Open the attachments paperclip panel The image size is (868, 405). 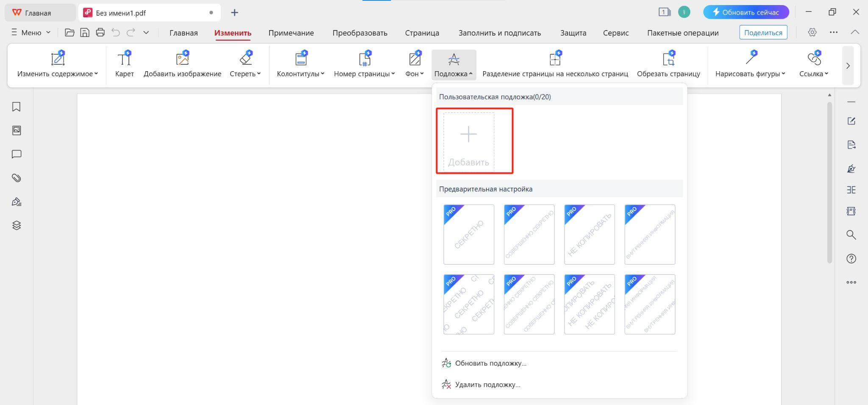(17, 178)
